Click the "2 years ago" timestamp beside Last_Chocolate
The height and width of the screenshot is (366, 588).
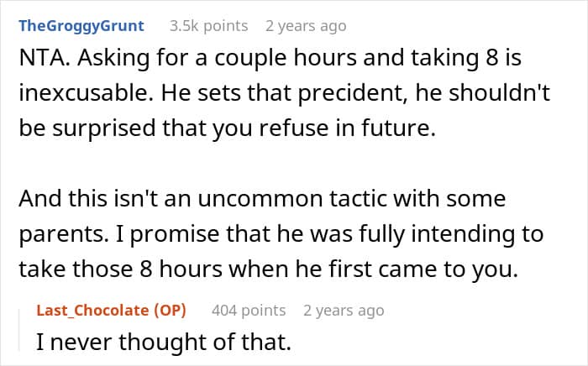[x=344, y=311]
